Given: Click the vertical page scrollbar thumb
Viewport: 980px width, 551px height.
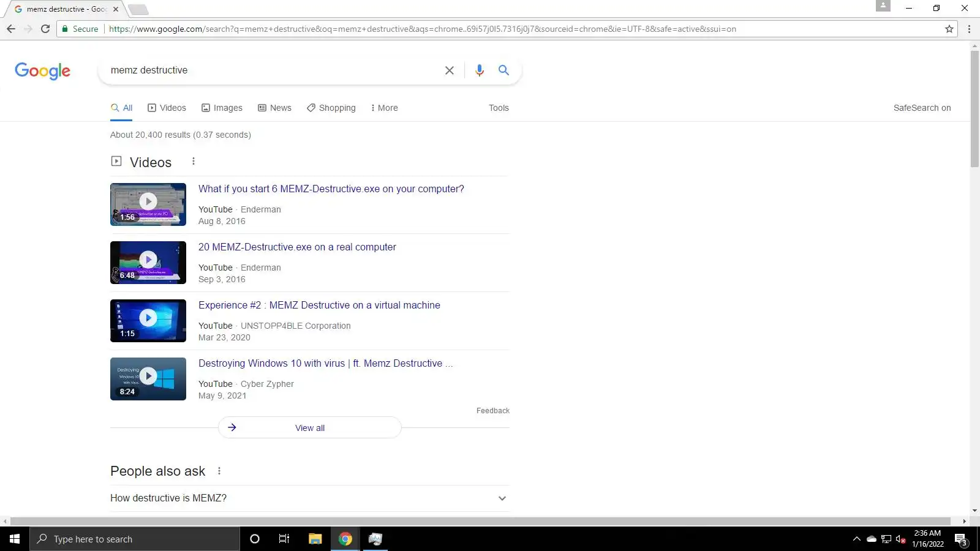Looking at the screenshot, I should pos(974,109).
